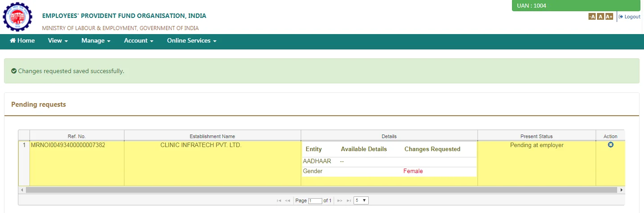This screenshot has height=213, width=644.
Task: Click the page number input field
Action: 315,201
